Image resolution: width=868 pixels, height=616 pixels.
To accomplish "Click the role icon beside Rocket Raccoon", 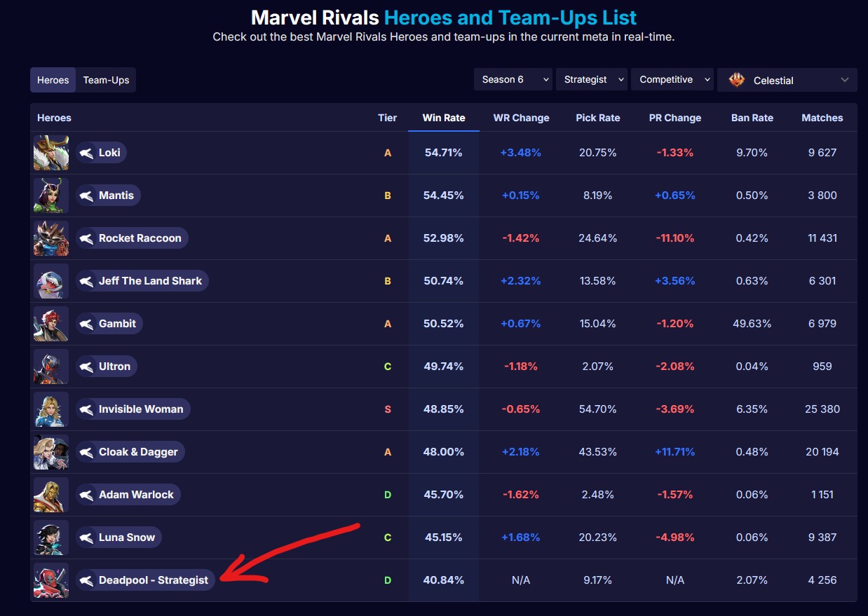I will point(86,238).
